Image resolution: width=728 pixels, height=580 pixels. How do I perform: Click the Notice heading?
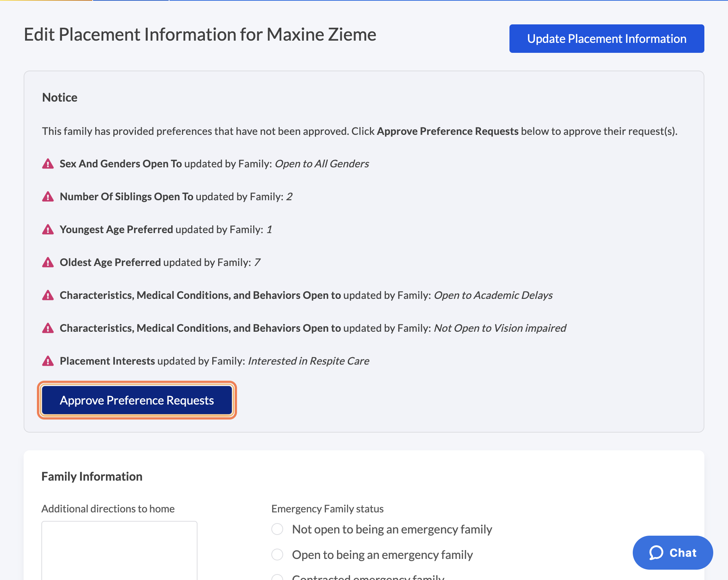(60, 98)
